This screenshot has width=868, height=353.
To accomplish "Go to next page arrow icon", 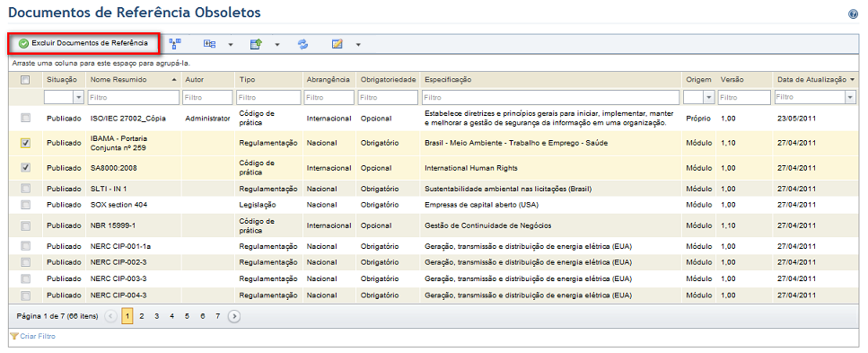I will tap(234, 316).
